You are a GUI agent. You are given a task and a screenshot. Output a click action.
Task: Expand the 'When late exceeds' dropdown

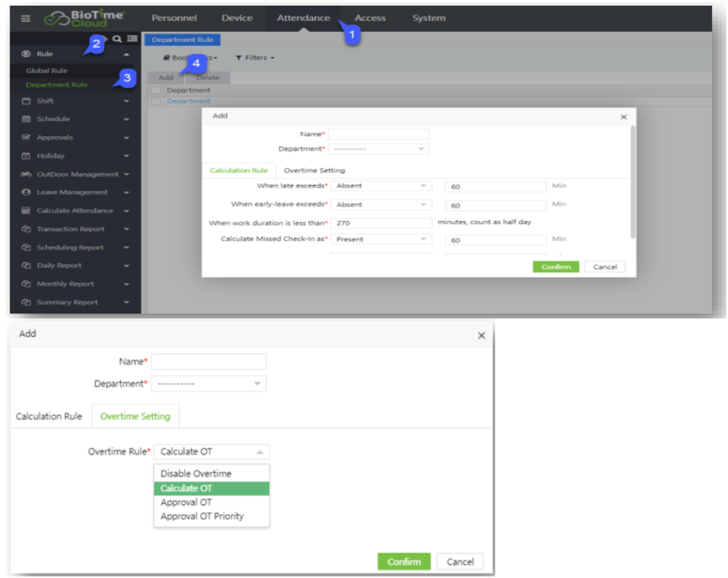pos(382,186)
